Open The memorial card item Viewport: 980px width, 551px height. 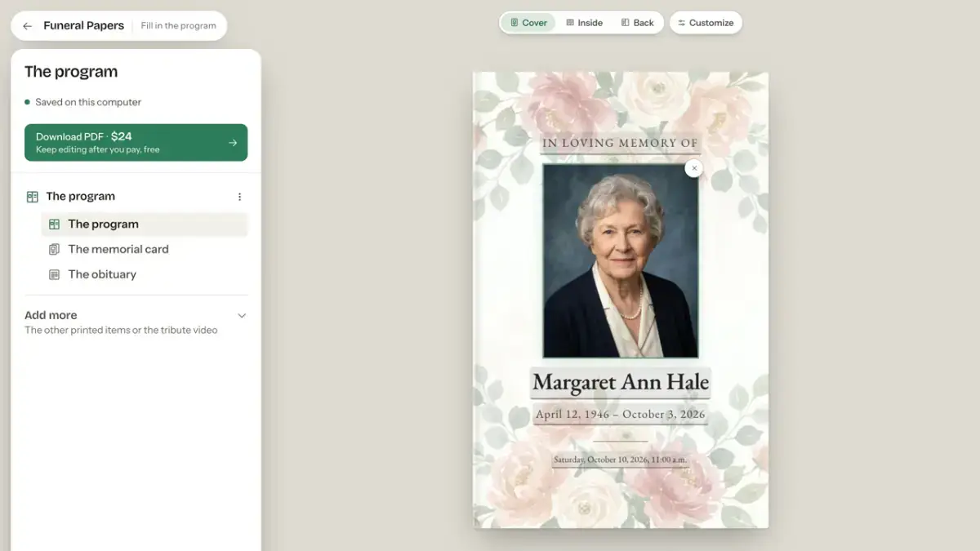point(145,250)
